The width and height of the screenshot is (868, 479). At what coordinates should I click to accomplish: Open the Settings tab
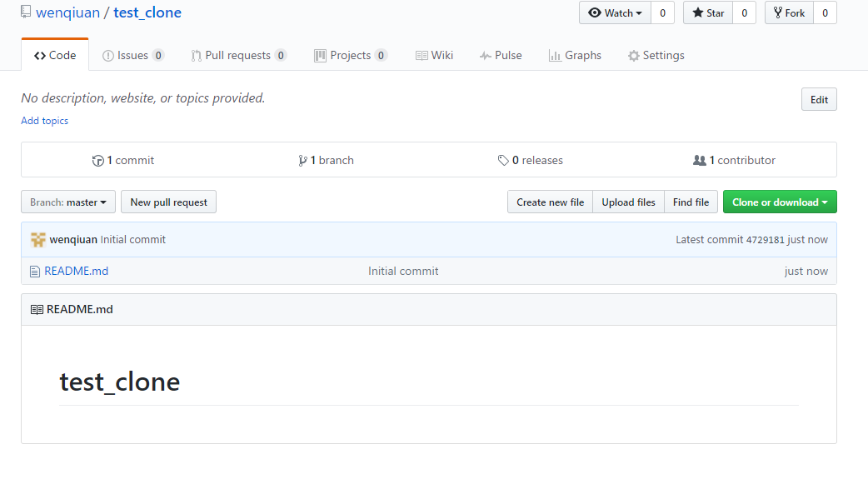[x=656, y=56]
